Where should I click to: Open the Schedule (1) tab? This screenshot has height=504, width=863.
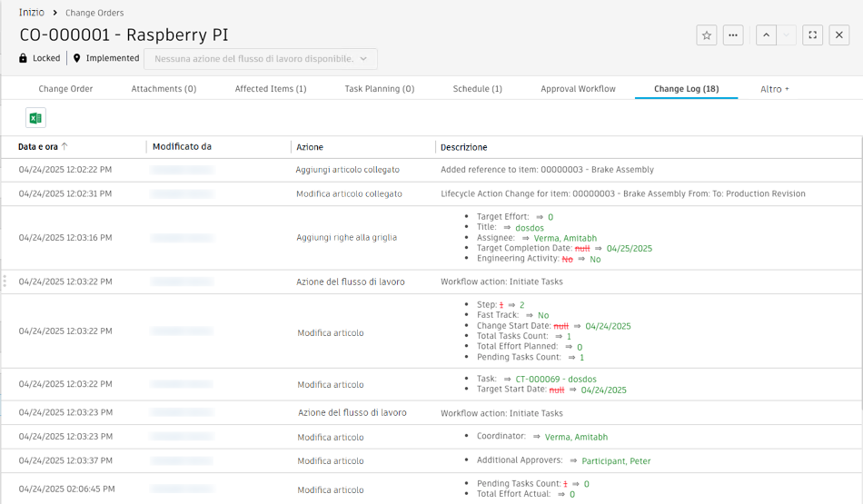coord(478,89)
